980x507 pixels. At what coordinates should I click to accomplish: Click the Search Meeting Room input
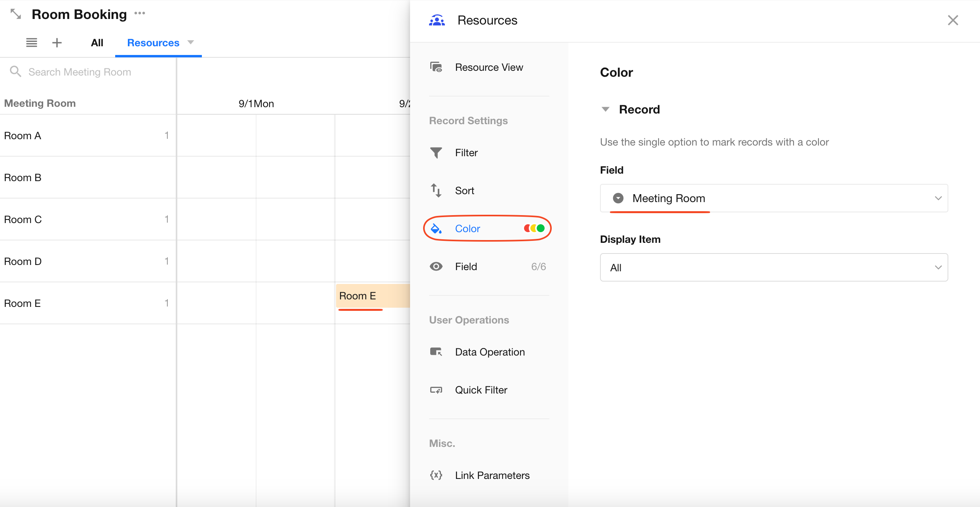tap(80, 72)
